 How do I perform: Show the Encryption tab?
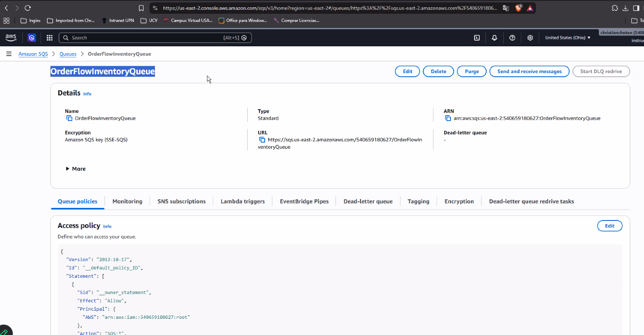click(459, 201)
